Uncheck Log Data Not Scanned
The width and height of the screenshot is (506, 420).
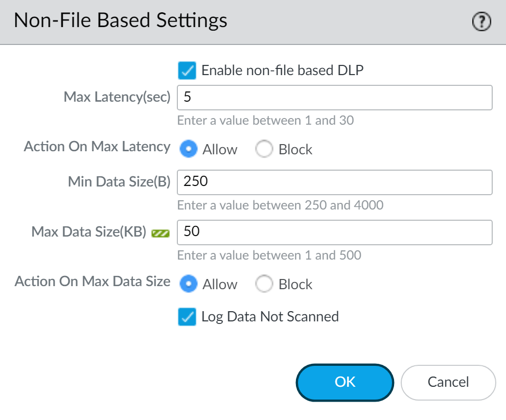[x=187, y=317]
